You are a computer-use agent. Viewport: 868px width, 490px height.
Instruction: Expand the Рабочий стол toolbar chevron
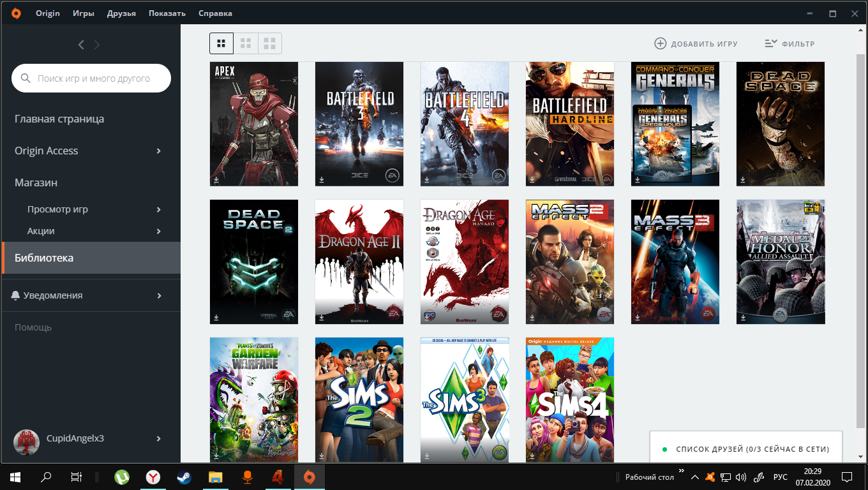(x=681, y=472)
